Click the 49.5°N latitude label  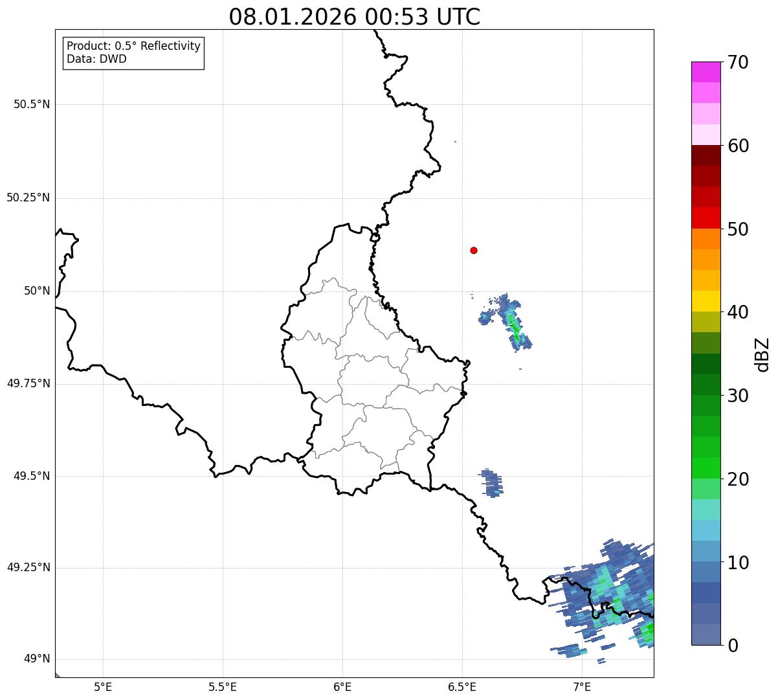(x=32, y=476)
